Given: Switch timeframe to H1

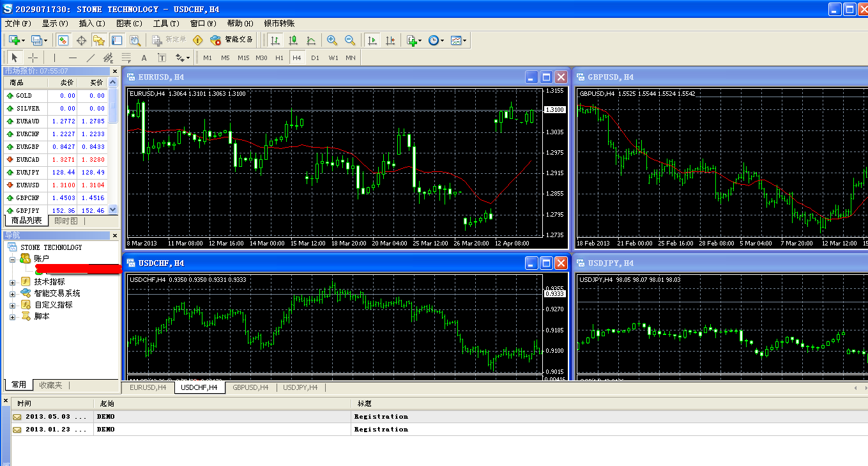Looking at the screenshot, I should pos(279,58).
